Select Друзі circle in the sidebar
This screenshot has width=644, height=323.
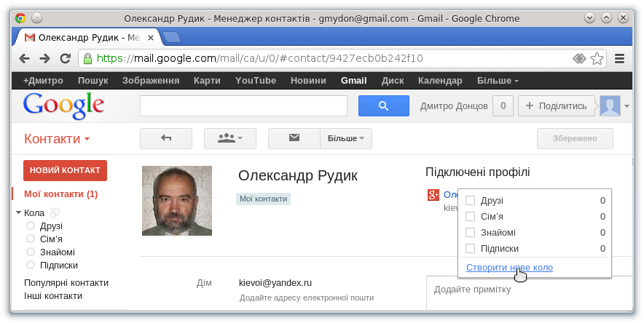point(51,226)
